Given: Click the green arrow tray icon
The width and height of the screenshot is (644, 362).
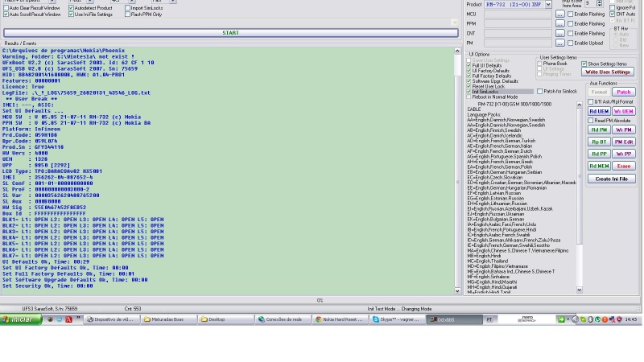Looking at the screenshot, I should click(x=560, y=319).
